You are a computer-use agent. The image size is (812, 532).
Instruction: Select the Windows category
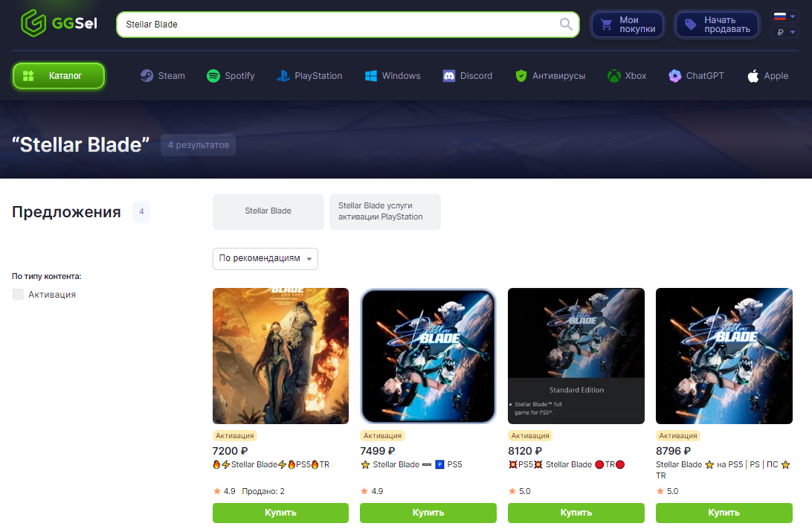coord(393,76)
